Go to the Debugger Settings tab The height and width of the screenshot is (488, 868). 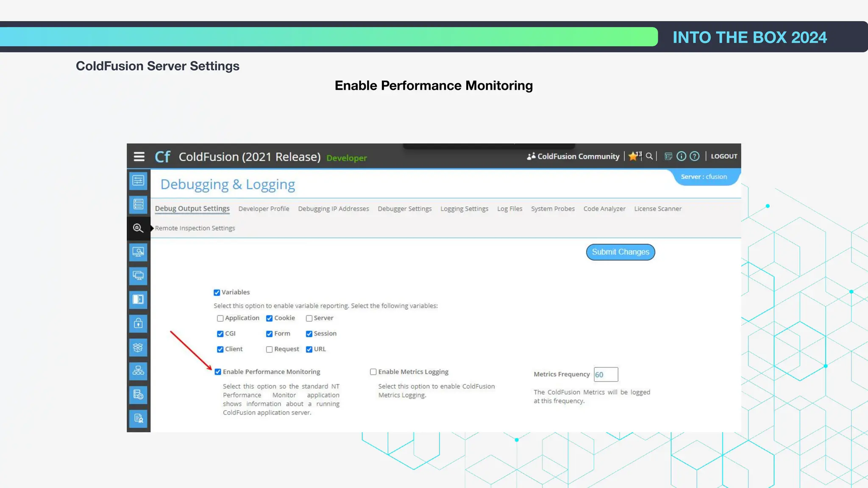[x=405, y=209]
